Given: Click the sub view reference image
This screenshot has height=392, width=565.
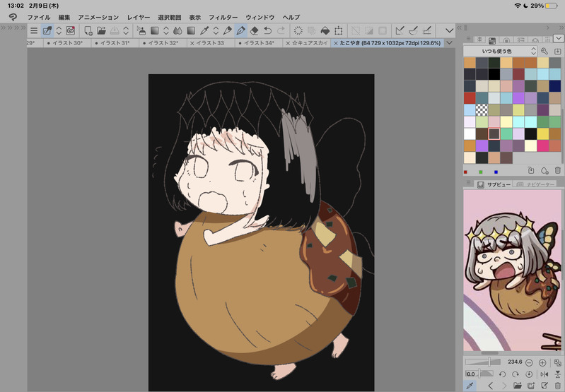Looking at the screenshot, I should [513, 271].
